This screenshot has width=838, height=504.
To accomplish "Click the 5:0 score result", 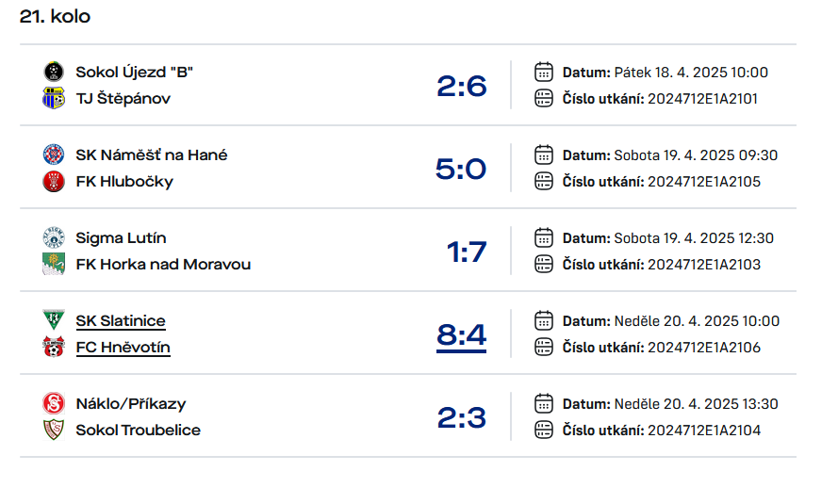I will pyautogui.click(x=461, y=169).
